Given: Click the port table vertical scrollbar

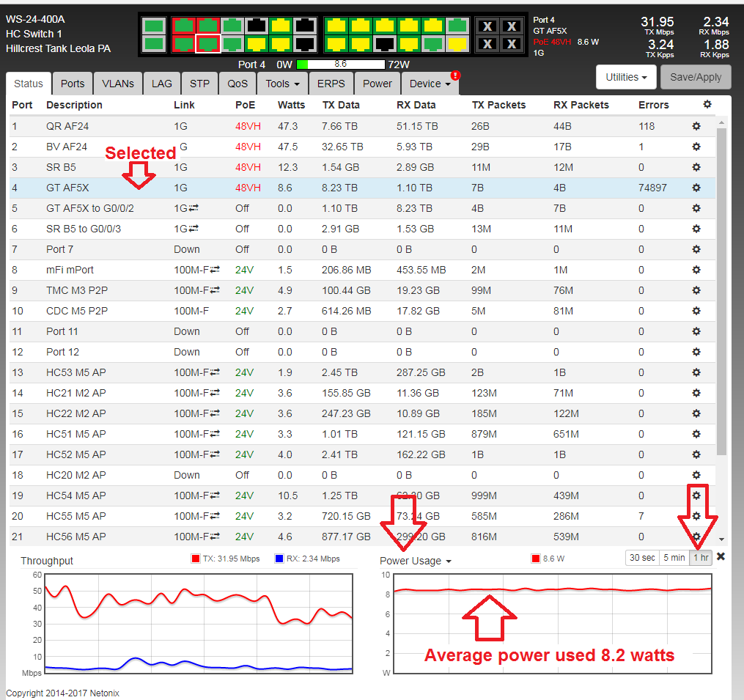Looking at the screenshot, I should pyautogui.click(x=721, y=293).
